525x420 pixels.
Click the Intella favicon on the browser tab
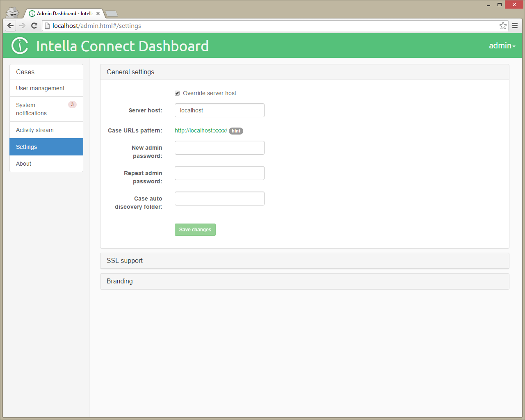point(32,13)
